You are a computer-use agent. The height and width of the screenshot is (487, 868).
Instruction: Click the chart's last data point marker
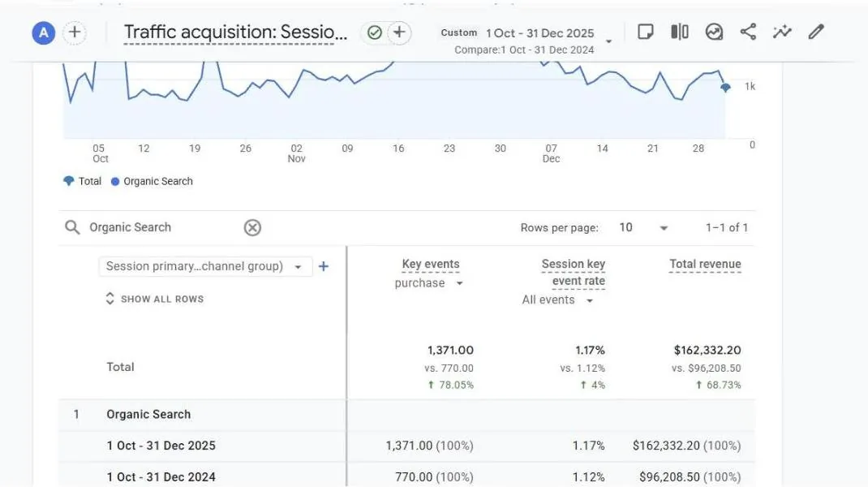[x=725, y=88]
